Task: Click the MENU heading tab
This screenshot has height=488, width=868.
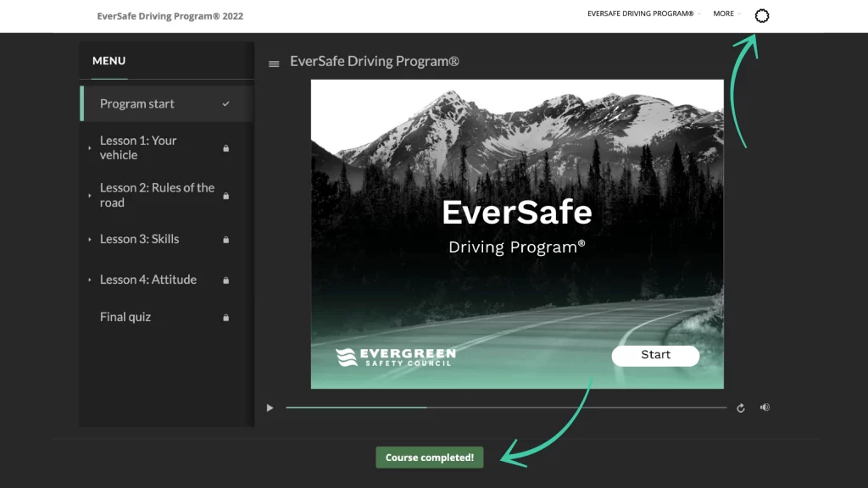Action: (x=109, y=61)
